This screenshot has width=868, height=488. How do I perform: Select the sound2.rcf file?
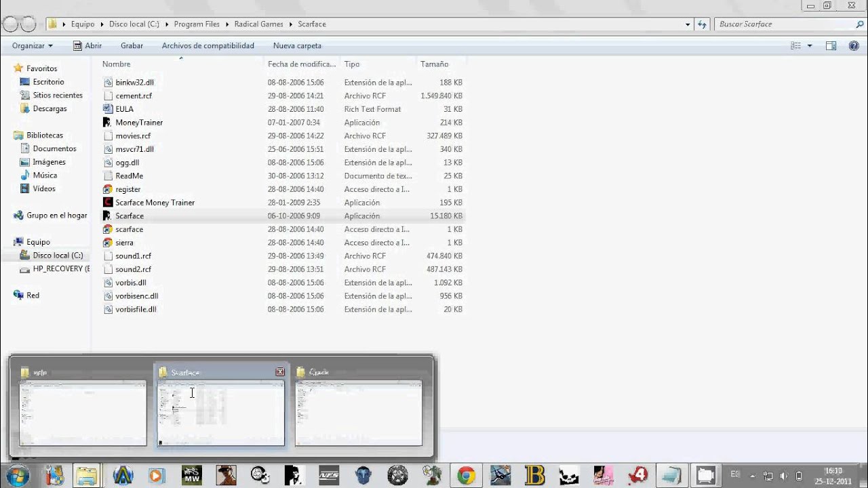133,269
